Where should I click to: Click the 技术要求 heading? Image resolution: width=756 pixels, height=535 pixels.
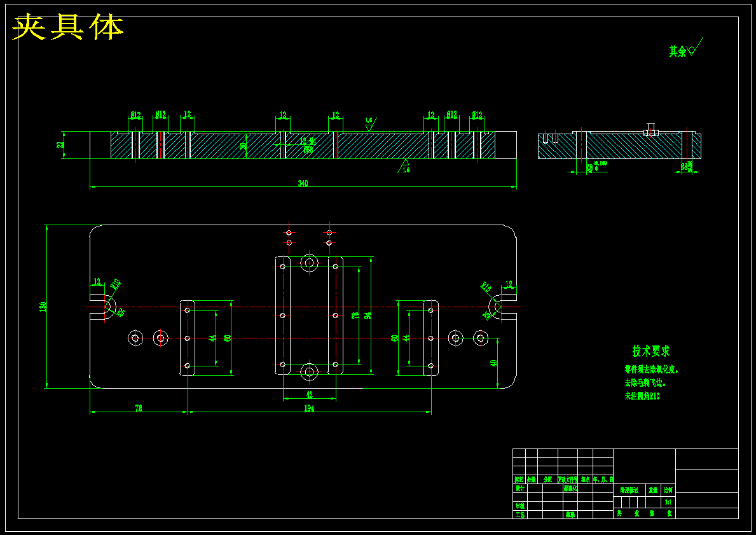[651, 351]
